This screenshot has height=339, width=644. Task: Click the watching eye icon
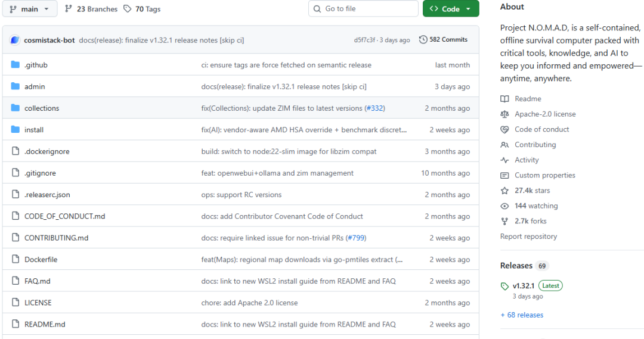[x=504, y=206]
